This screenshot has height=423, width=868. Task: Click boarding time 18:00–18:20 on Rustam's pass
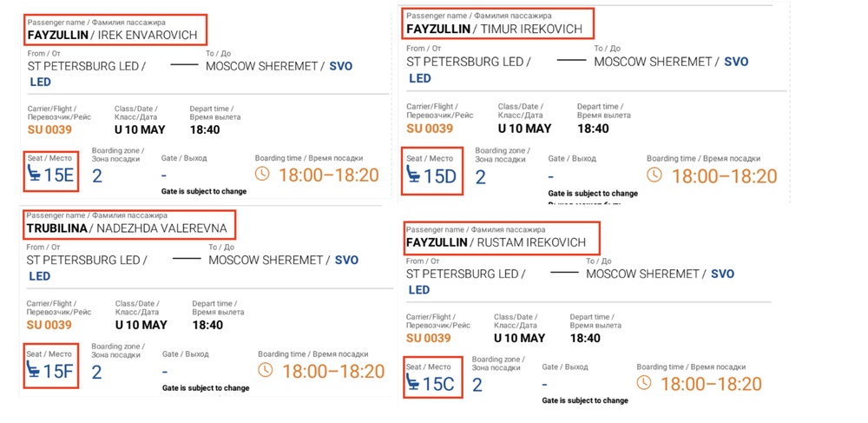[x=711, y=383]
